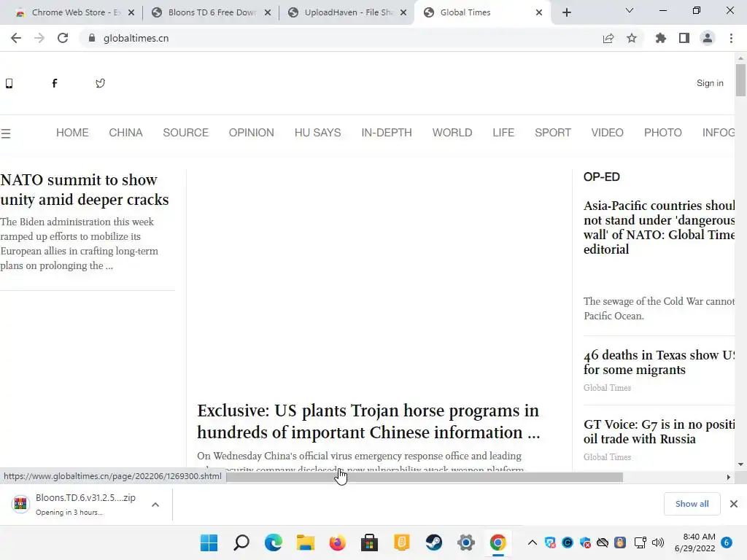This screenshot has width=747, height=560.
Task: Open Settings gear on the taskbar
Action: tap(466, 542)
